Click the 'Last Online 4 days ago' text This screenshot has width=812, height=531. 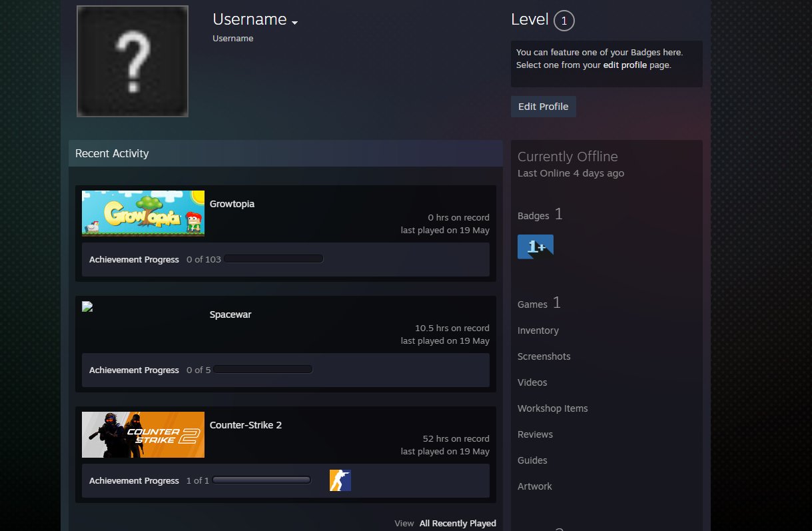click(571, 173)
